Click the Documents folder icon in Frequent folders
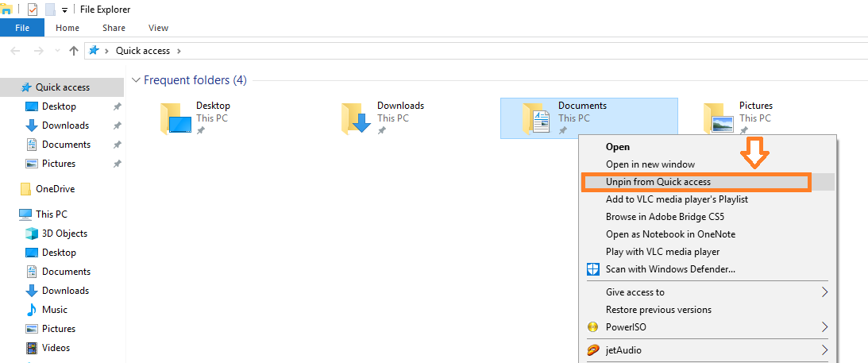The width and height of the screenshot is (868, 363). tap(537, 119)
